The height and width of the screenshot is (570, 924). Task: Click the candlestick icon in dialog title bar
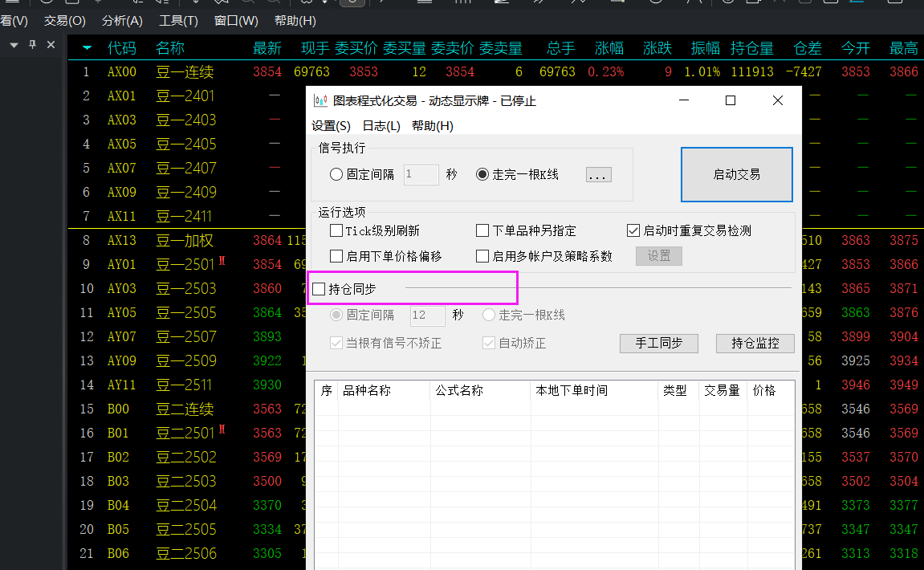(x=320, y=101)
